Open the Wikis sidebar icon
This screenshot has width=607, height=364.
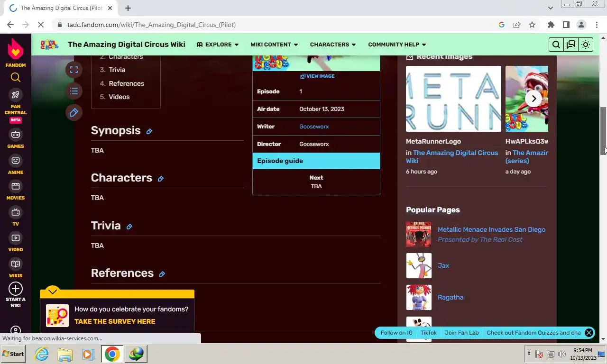click(x=16, y=264)
